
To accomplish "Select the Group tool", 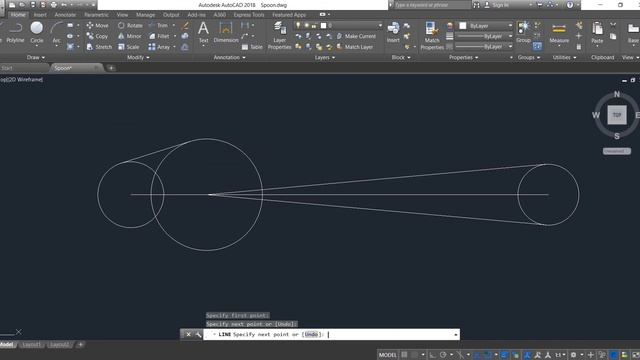I will (x=523, y=32).
